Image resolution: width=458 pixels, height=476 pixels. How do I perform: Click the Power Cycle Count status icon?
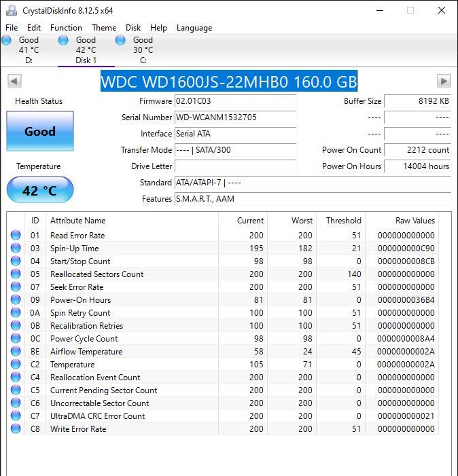pos(16,338)
